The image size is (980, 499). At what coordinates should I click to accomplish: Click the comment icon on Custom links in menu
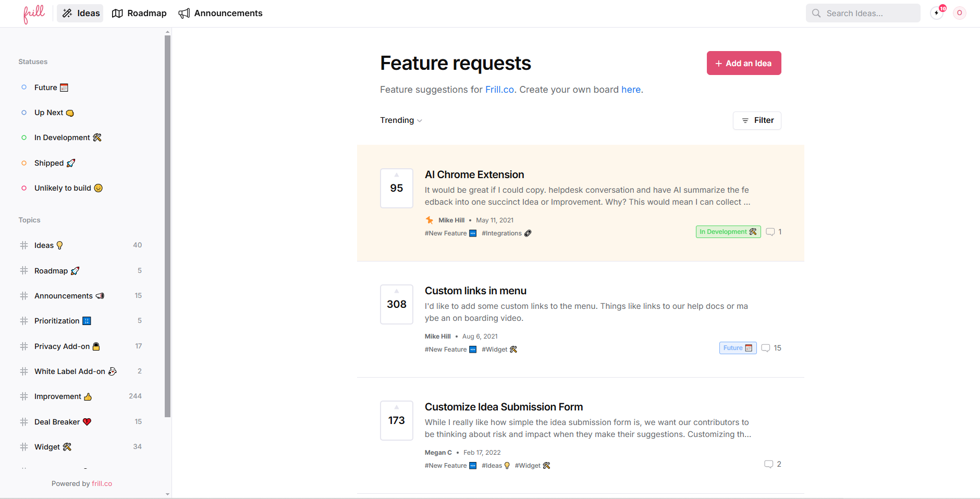click(x=765, y=348)
